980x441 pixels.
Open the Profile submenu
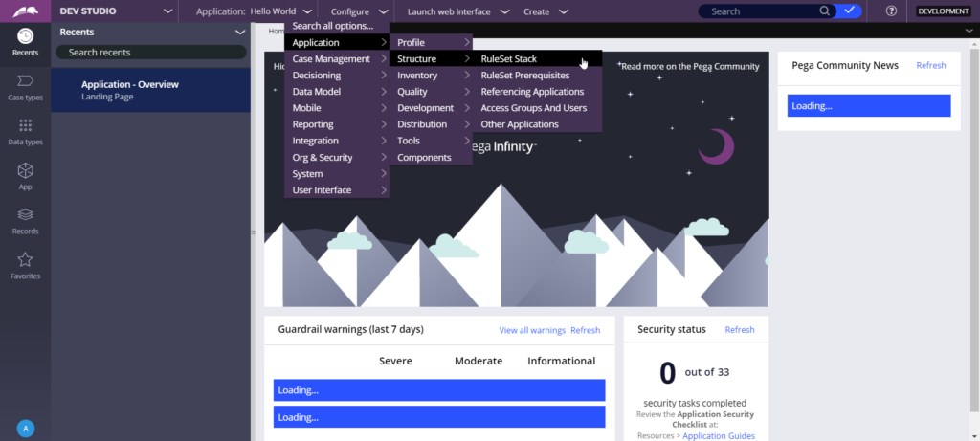coord(431,42)
